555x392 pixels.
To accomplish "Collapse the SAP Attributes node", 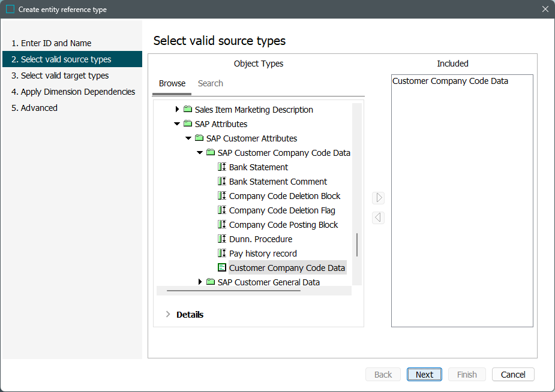I will (x=177, y=123).
